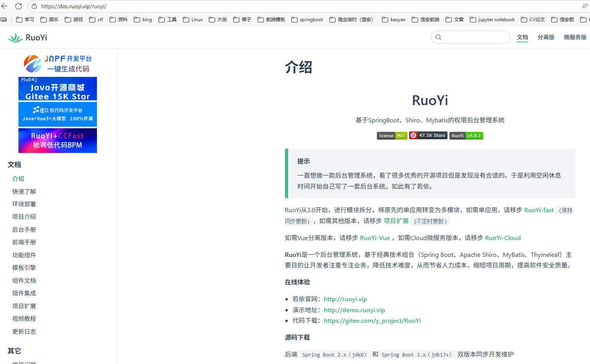Click the address bar URL field
Viewport: 590px width, 364px height.
tap(306, 6)
